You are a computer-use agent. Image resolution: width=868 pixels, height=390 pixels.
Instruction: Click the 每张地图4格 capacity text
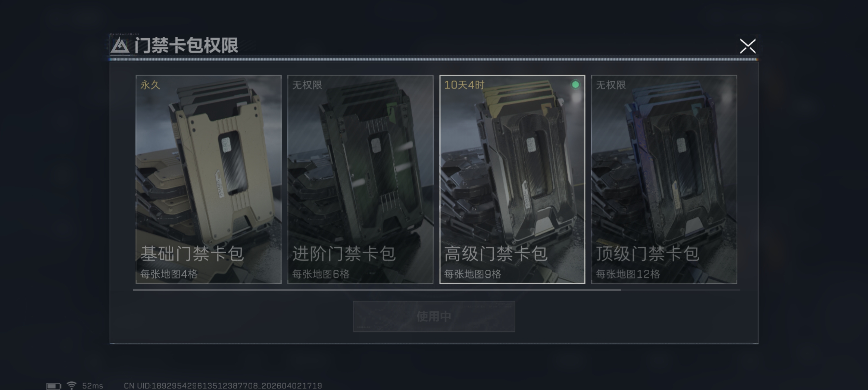coord(169,274)
